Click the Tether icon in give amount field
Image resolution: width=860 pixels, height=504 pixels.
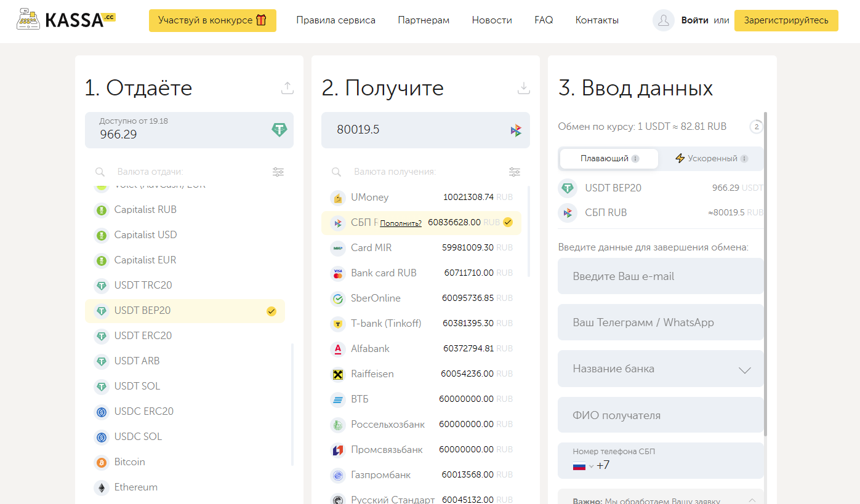279,130
